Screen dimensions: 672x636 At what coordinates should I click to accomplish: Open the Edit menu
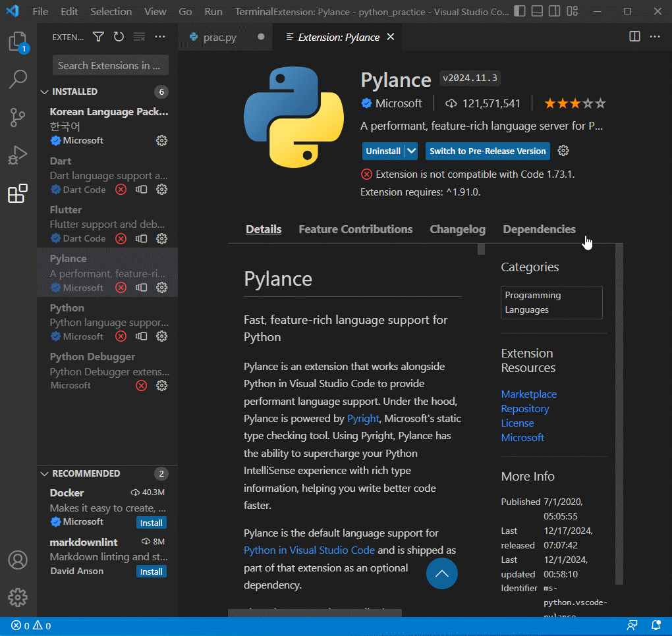(69, 12)
